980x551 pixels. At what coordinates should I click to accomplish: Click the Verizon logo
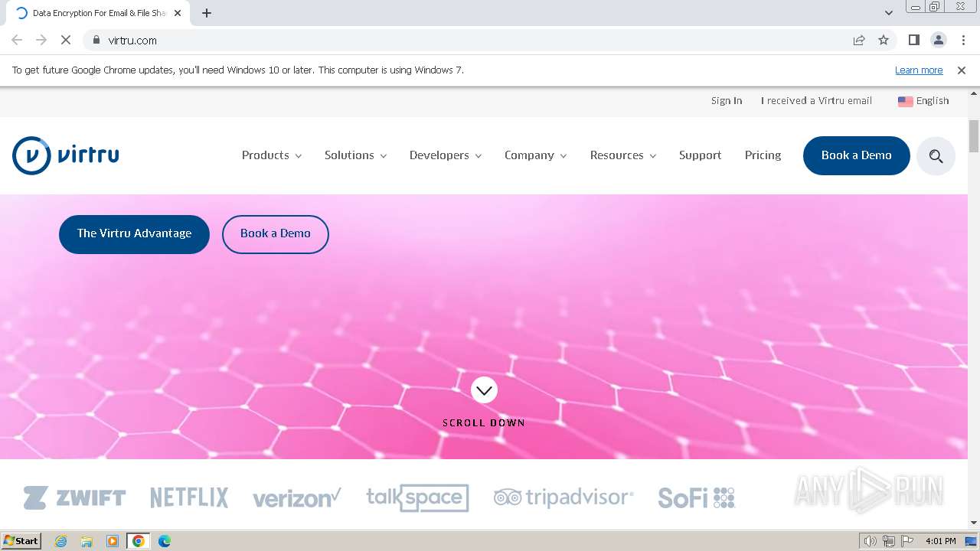[x=297, y=497]
